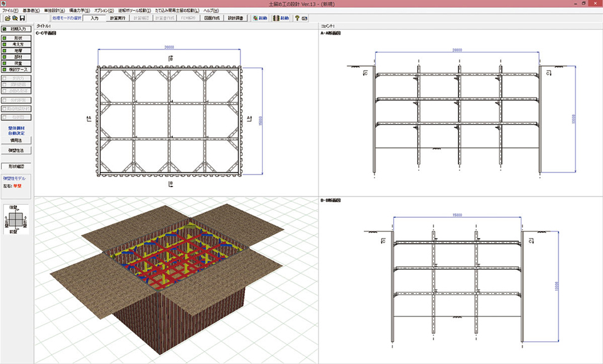The width and height of the screenshot is (603, 364).
Task: Open the オプション(O) menu
Action: tap(104, 11)
